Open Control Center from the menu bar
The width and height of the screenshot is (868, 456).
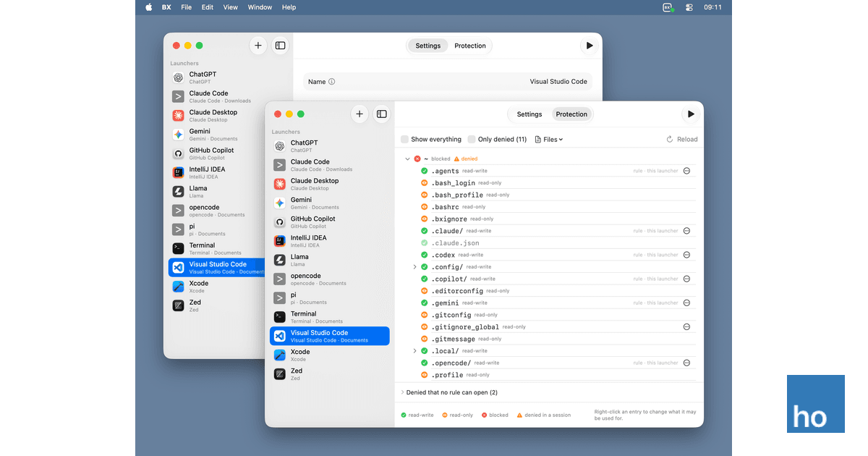pos(689,7)
